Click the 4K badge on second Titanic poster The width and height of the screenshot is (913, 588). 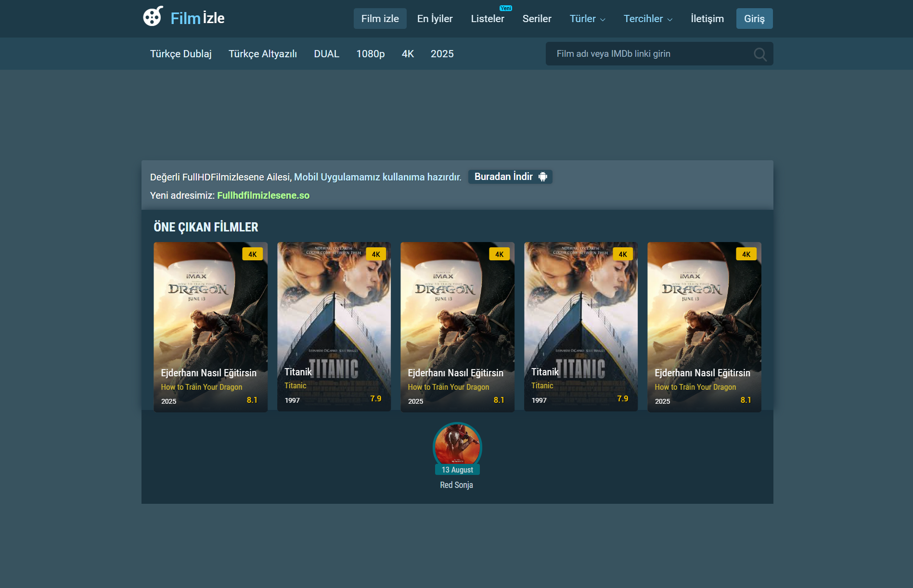pyautogui.click(x=623, y=254)
